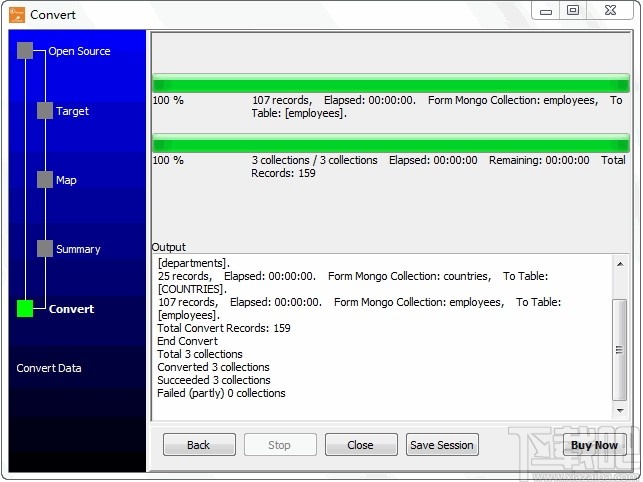Click the employees collection progress bar
643x482 pixels.
[391, 83]
